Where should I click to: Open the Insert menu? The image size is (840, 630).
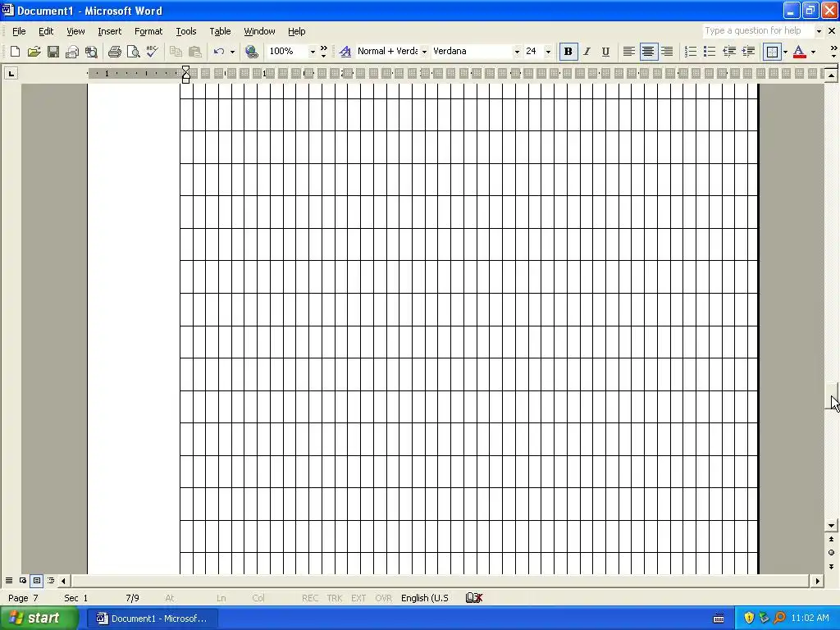pyautogui.click(x=109, y=31)
